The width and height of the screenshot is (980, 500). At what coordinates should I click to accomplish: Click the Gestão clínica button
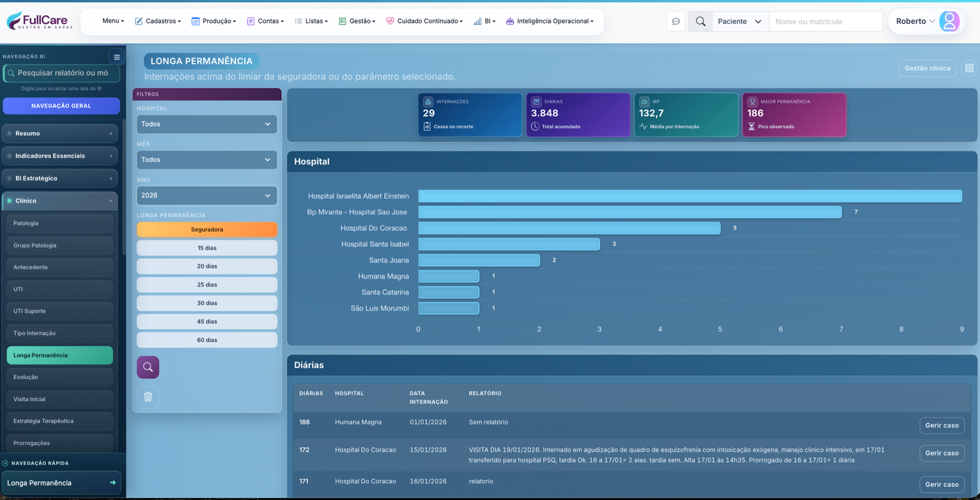point(927,68)
